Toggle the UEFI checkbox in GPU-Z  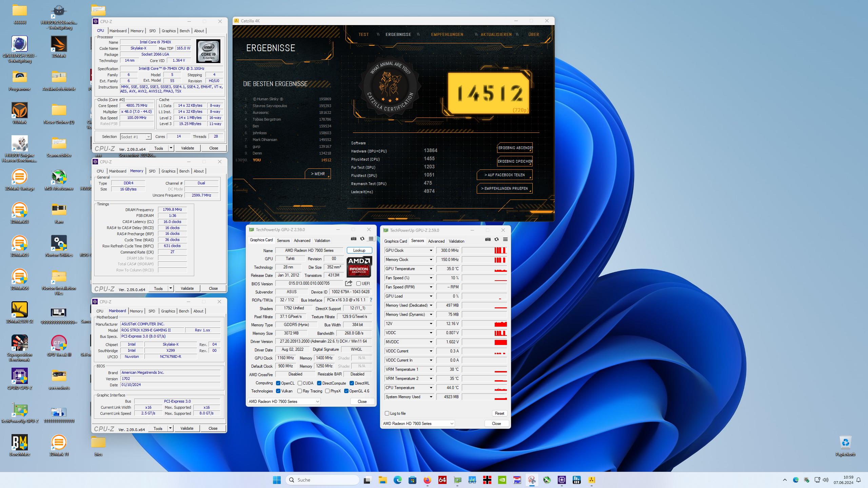click(358, 284)
